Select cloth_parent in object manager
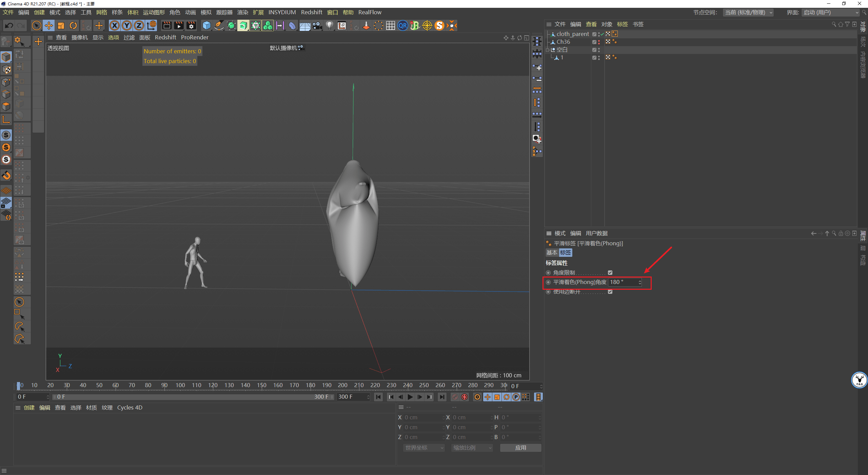The image size is (868, 475). [x=572, y=34]
